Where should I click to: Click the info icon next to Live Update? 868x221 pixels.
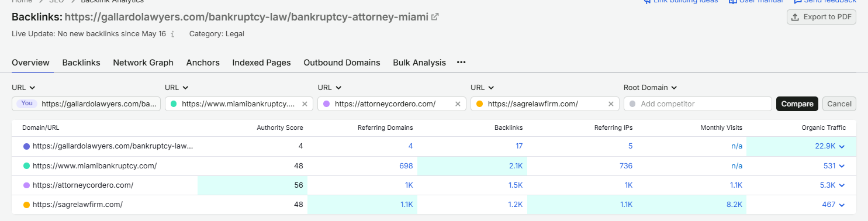(x=172, y=34)
